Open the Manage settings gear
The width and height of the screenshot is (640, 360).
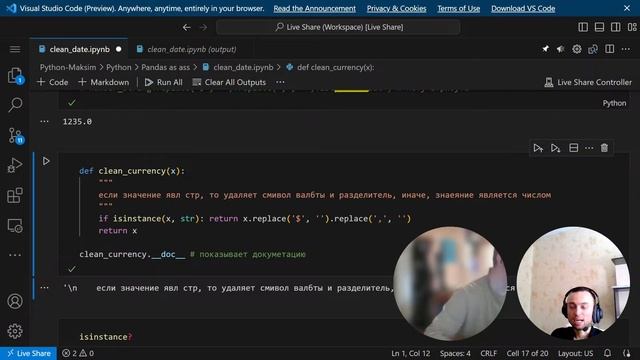(x=15, y=331)
